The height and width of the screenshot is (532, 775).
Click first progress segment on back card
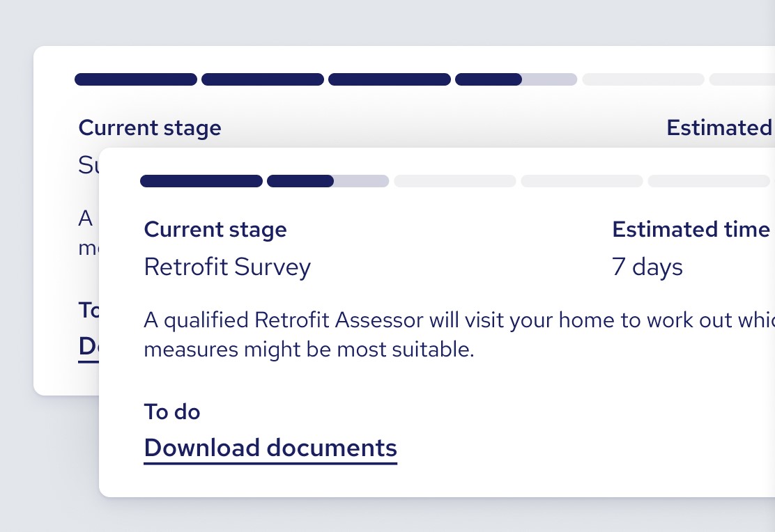[136, 79]
